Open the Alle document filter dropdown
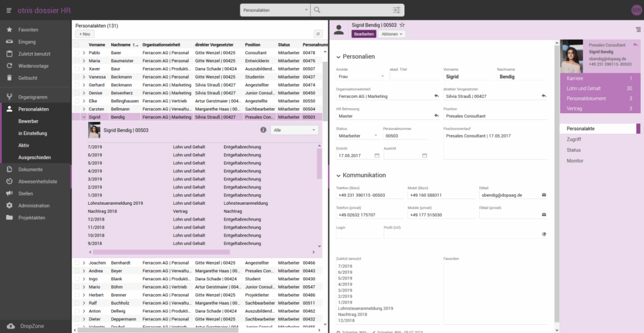Screen dimensions: 644x333 (295, 130)
